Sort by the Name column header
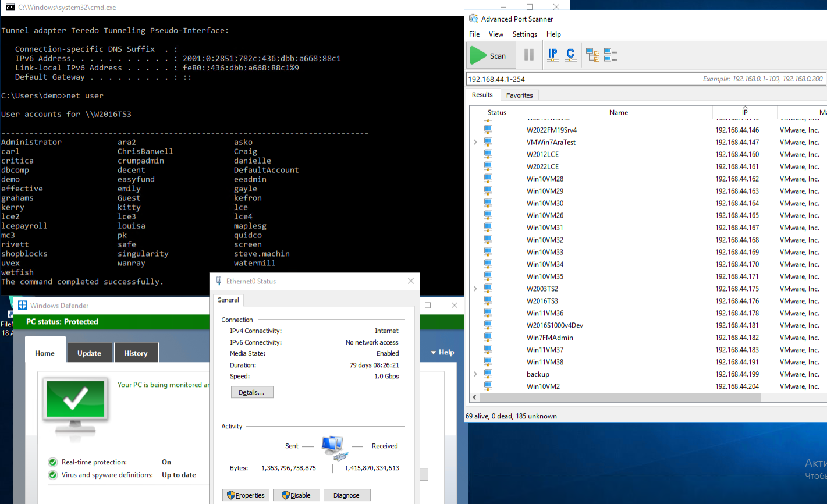The image size is (827, 504). 619,112
